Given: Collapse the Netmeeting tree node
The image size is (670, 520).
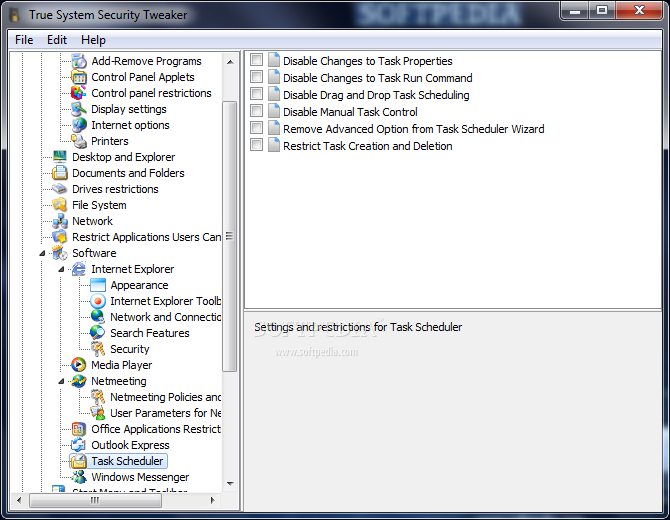Looking at the screenshot, I should pyautogui.click(x=61, y=381).
